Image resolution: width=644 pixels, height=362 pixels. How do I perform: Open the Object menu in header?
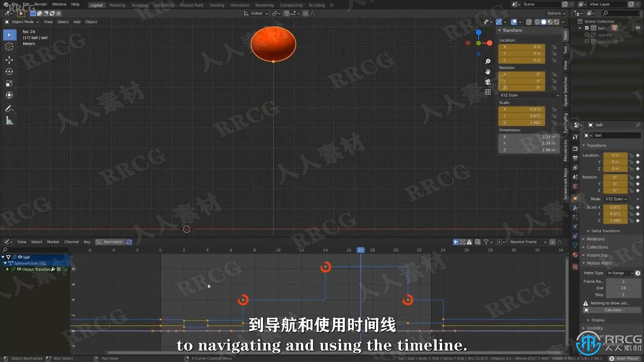(91, 21)
